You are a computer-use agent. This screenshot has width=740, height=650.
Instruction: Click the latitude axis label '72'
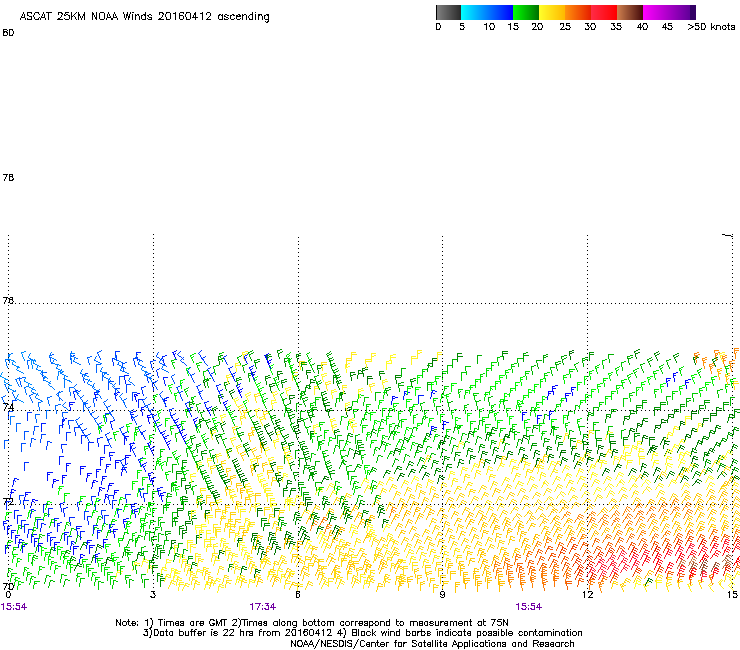point(8,501)
